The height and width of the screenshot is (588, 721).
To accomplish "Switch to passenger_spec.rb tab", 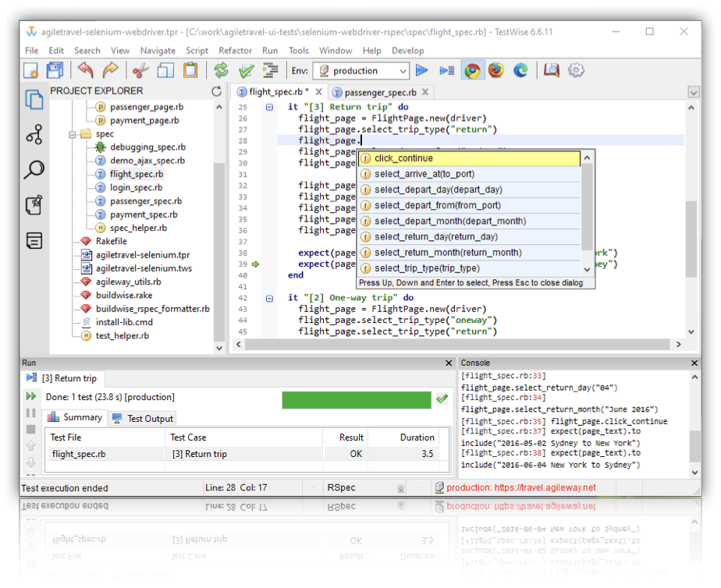I will tap(380, 92).
